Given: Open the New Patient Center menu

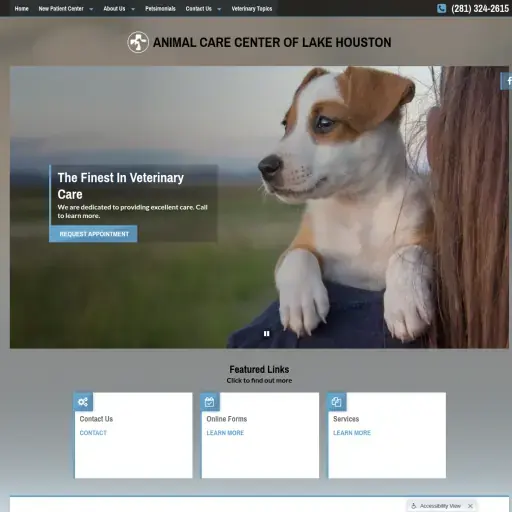Looking at the screenshot, I should pyautogui.click(x=61, y=9).
